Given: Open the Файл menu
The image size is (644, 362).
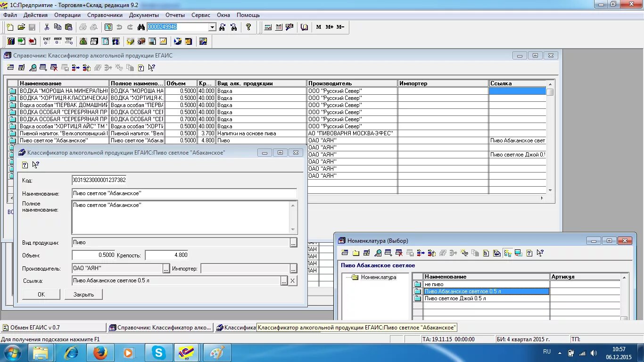Looking at the screenshot, I should coord(10,15).
